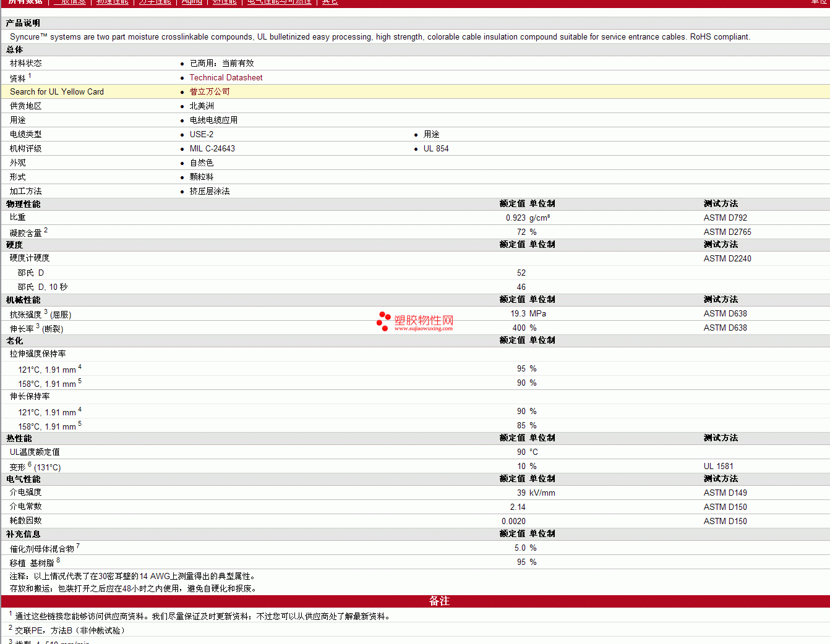Select the 95 tensile retention value at 121°C
The width and height of the screenshot is (830, 644).
point(521,369)
